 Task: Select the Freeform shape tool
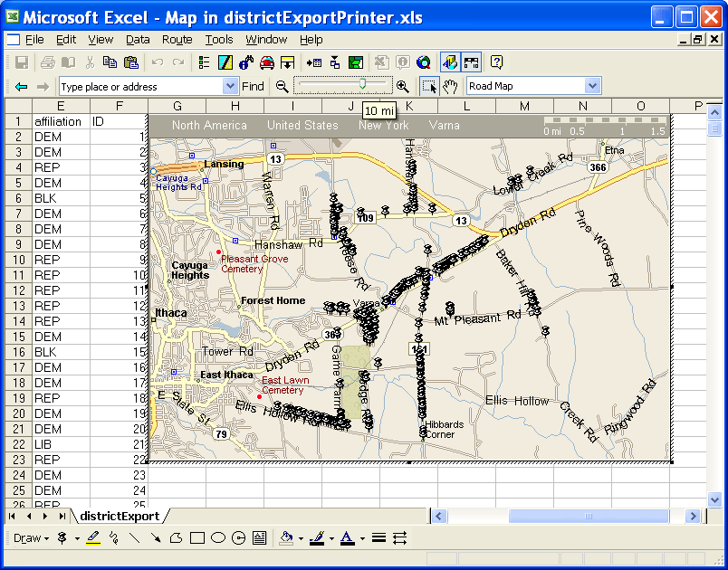coord(176,538)
